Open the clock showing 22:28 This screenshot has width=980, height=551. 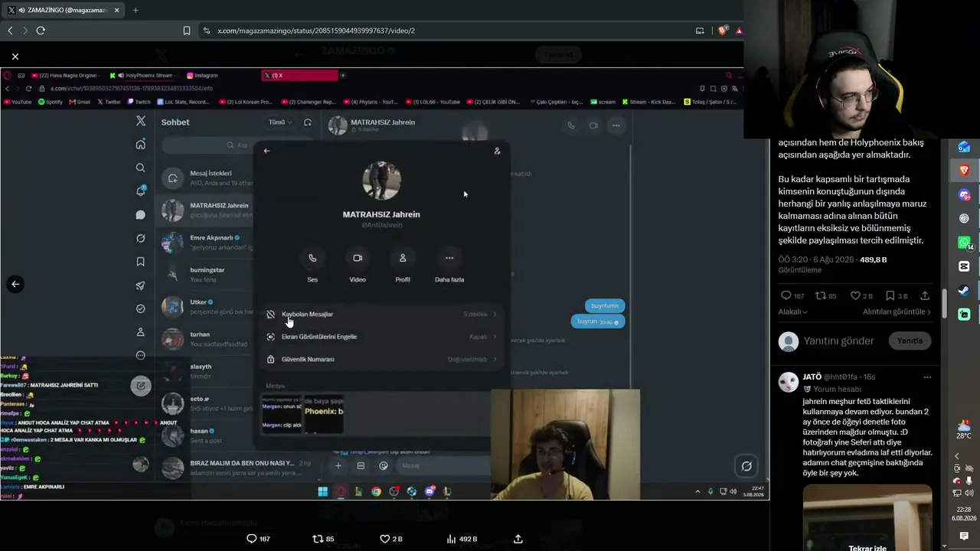(x=963, y=514)
